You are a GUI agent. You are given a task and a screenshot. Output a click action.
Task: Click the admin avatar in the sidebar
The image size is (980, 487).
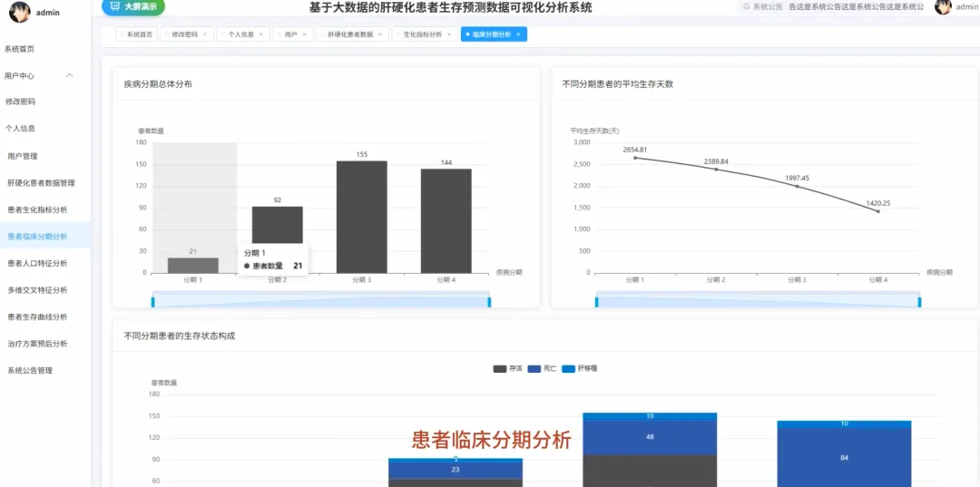click(x=19, y=11)
